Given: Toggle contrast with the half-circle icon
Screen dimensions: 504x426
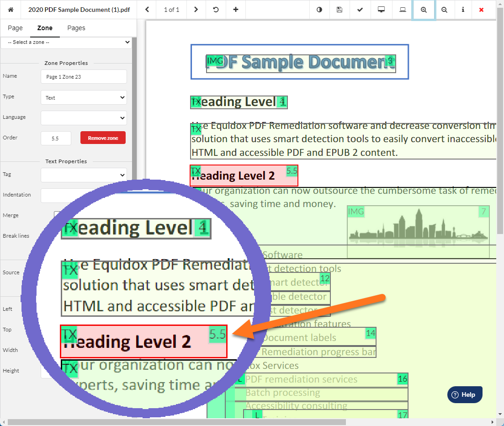Looking at the screenshot, I should (319, 10).
